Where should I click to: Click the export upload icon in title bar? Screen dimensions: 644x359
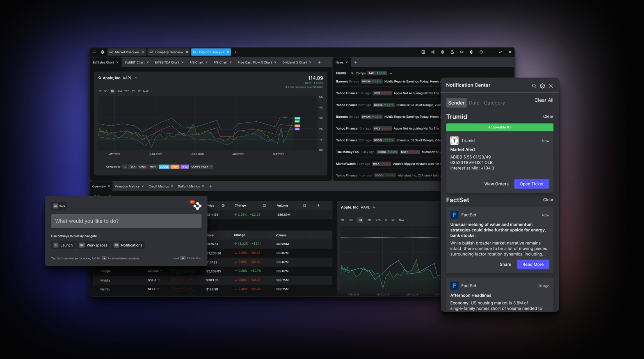coord(481,52)
